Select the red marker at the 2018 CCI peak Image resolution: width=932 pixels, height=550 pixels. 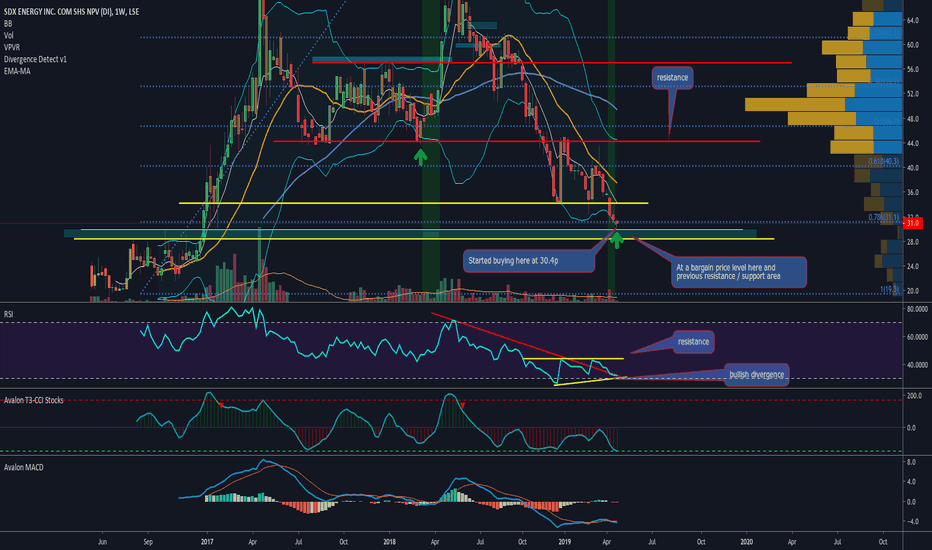pyautogui.click(x=462, y=406)
